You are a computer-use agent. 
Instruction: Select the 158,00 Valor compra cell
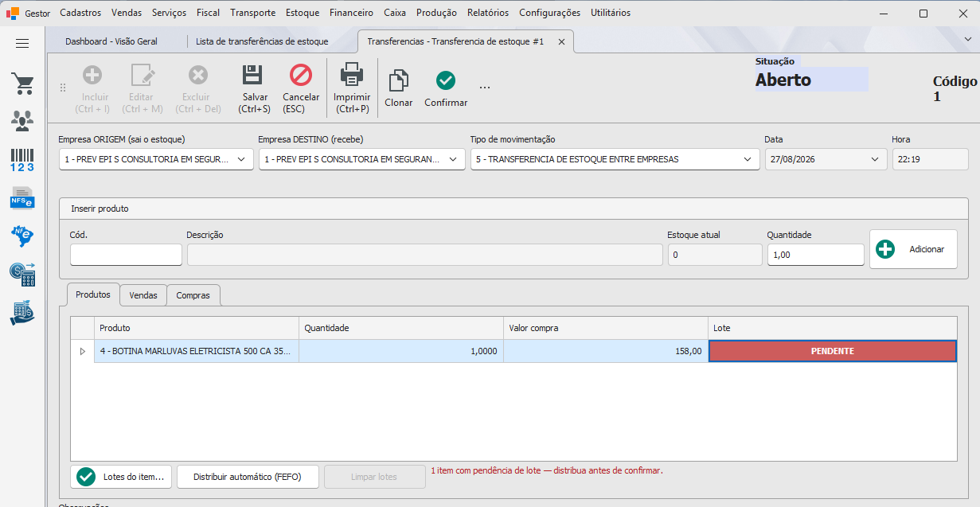point(606,351)
